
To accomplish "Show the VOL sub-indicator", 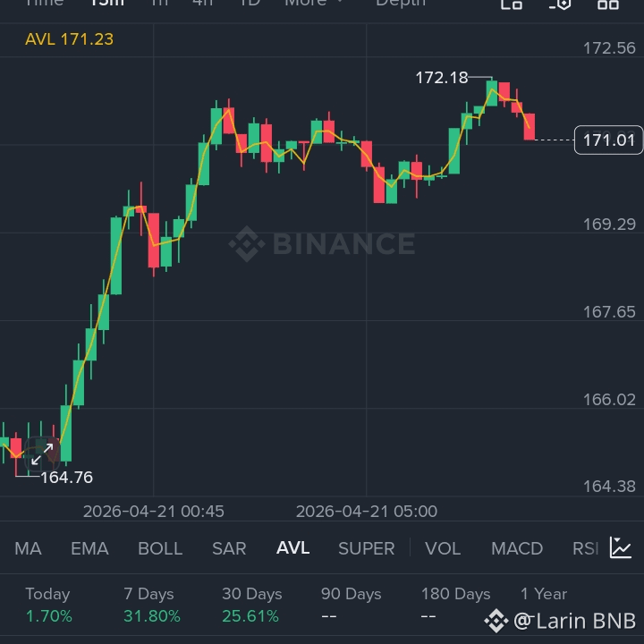I will 443,548.
